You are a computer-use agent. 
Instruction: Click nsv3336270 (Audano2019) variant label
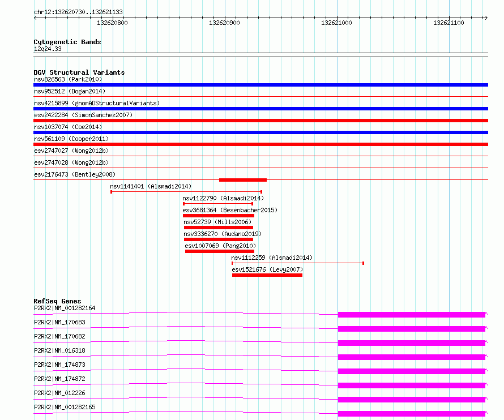coord(223,234)
